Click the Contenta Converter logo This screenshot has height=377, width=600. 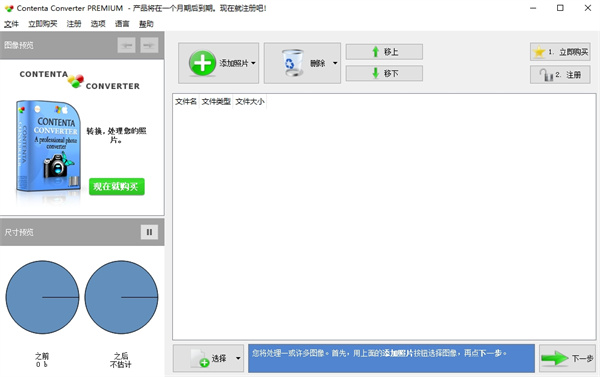point(80,80)
